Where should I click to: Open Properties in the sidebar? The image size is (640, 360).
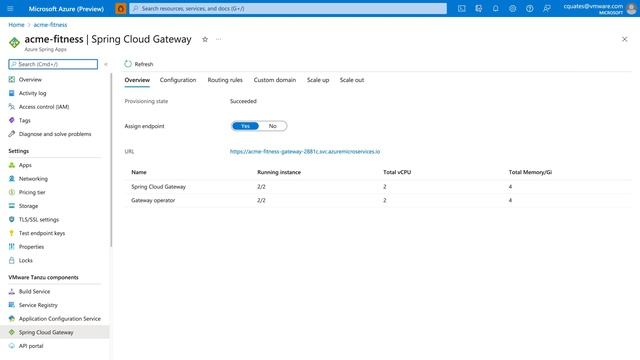click(x=31, y=247)
